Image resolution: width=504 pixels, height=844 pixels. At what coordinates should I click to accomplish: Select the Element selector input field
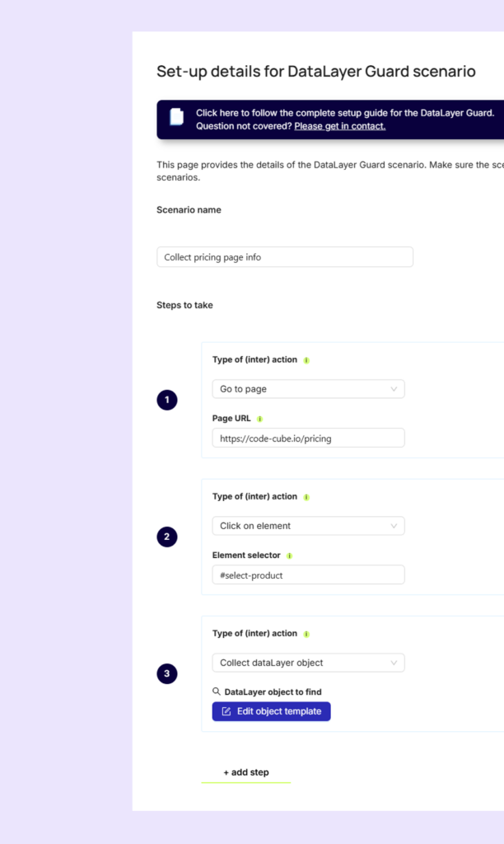308,575
